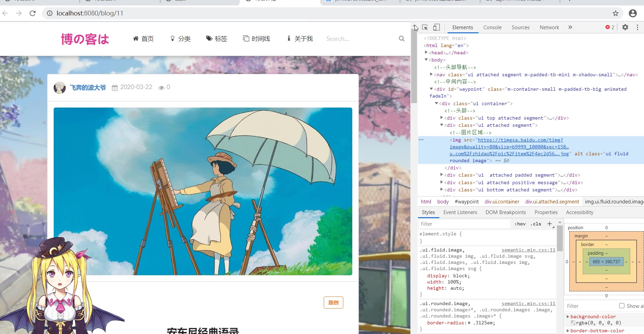This screenshot has height=334, width=644.
Task: View site information icon in address bar
Action: (50, 13)
